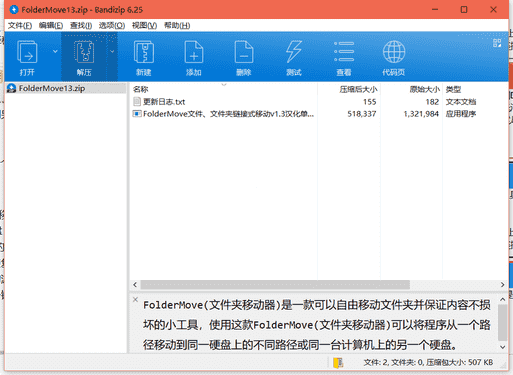513x375 pixels.
Task: Open the Find (查找) menu
Action: (81, 25)
